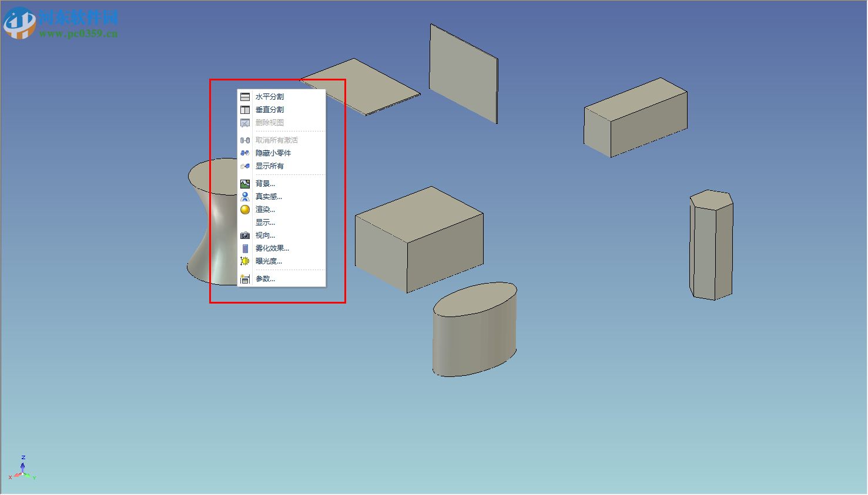Viewport: 868px width, 495px height.
Task: Select the upright vertical plate
Action: click(464, 73)
